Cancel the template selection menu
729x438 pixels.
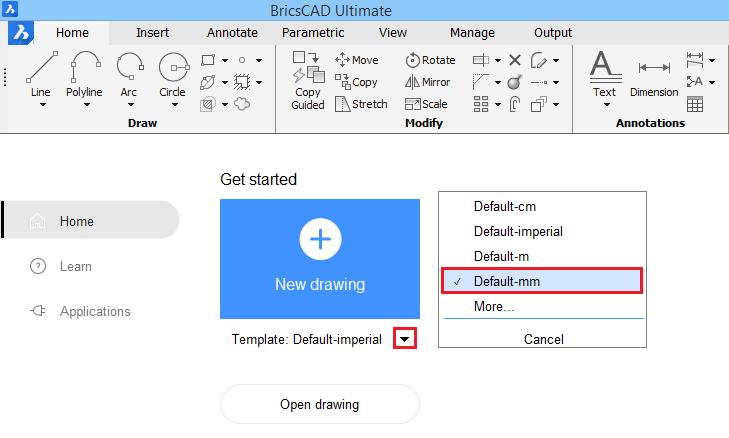[x=543, y=339]
